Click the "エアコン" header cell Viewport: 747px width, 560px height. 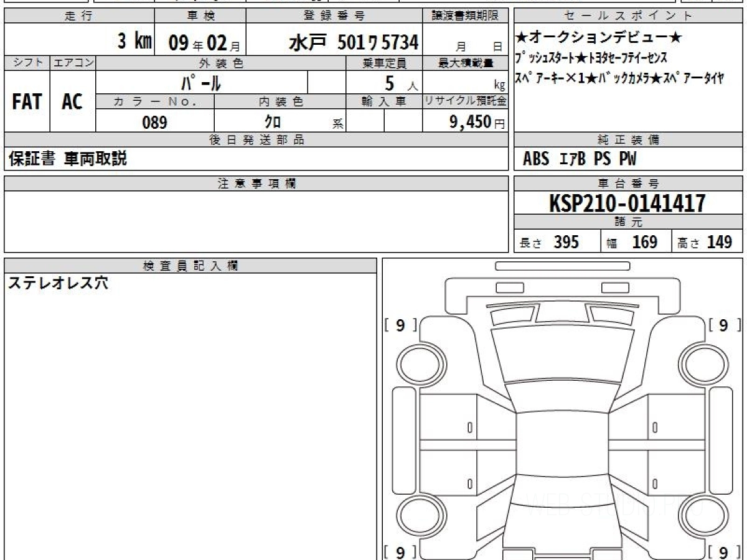[73, 63]
